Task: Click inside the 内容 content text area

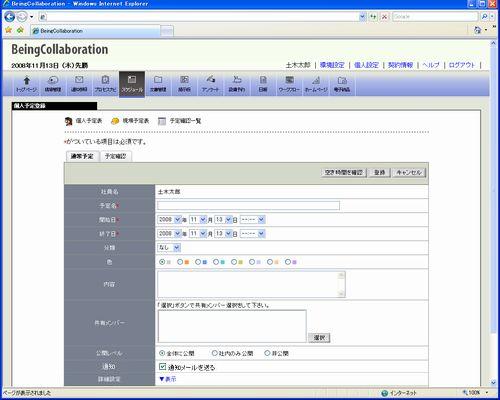Action: point(251,284)
